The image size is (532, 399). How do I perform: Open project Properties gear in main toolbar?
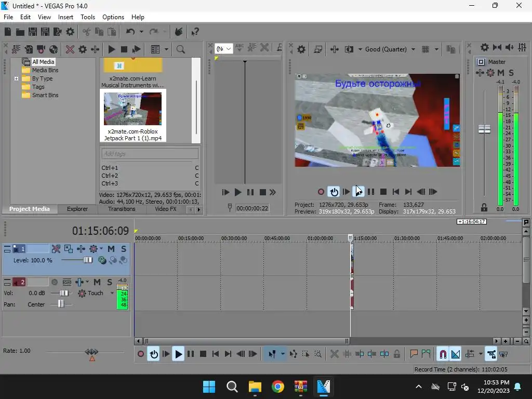coord(70,32)
